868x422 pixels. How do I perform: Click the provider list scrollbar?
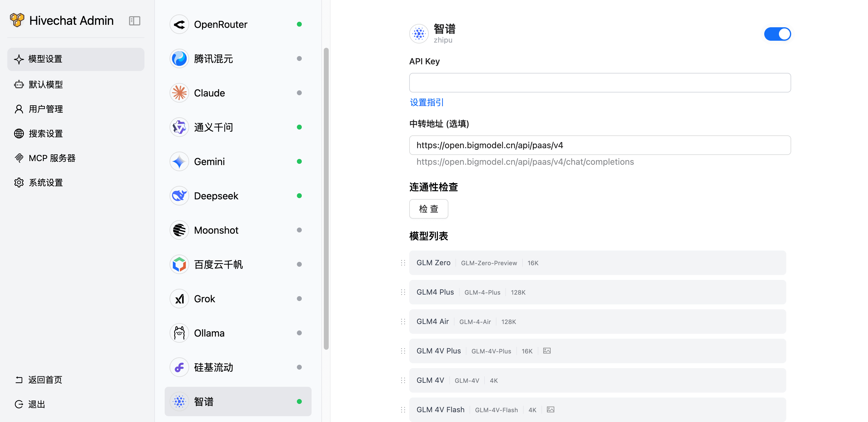pyautogui.click(x=326, y=199)
